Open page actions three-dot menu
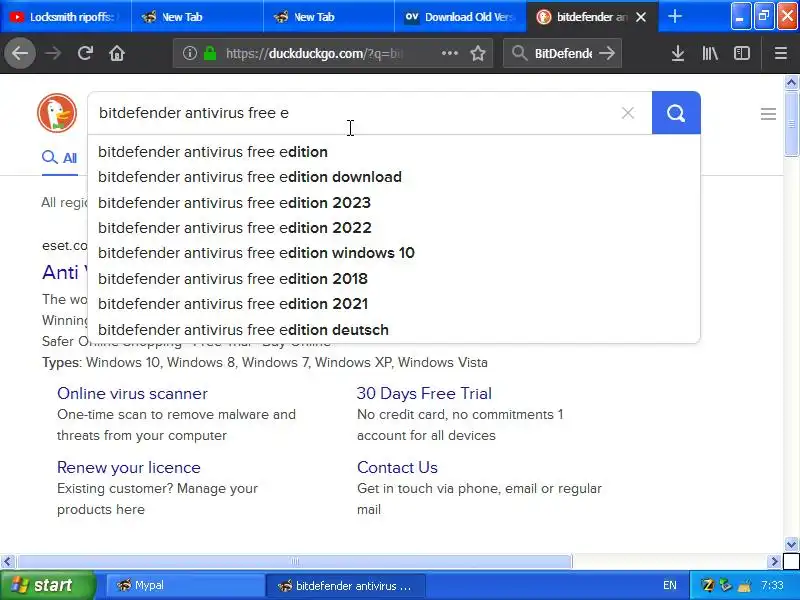This screenshot has height=600, width=800. tap(449, 53)
